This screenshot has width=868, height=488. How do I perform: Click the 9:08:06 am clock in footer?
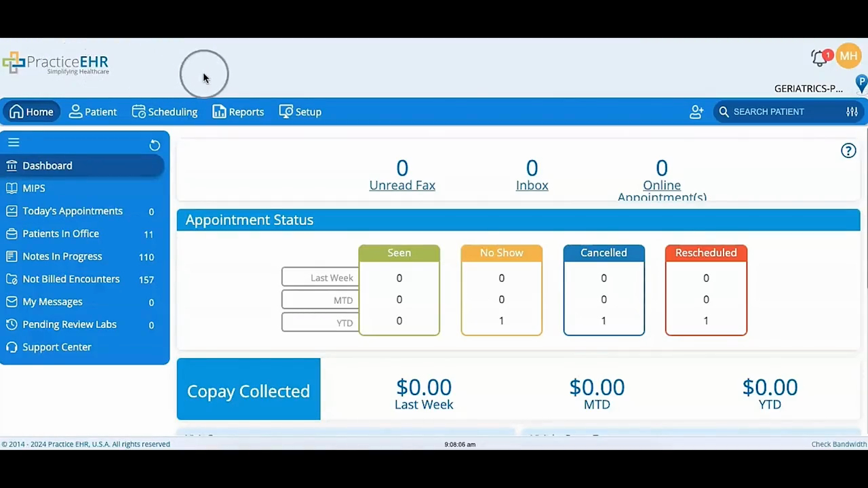click(460, 445)
